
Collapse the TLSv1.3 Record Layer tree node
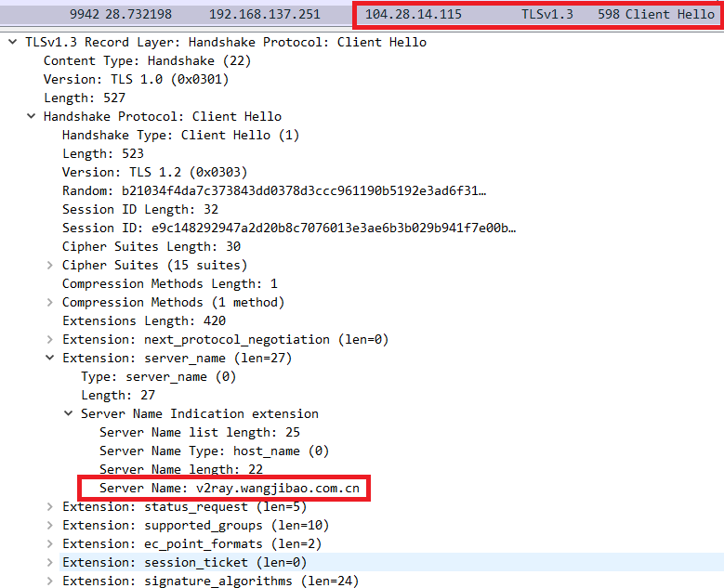tap(13, 42)
